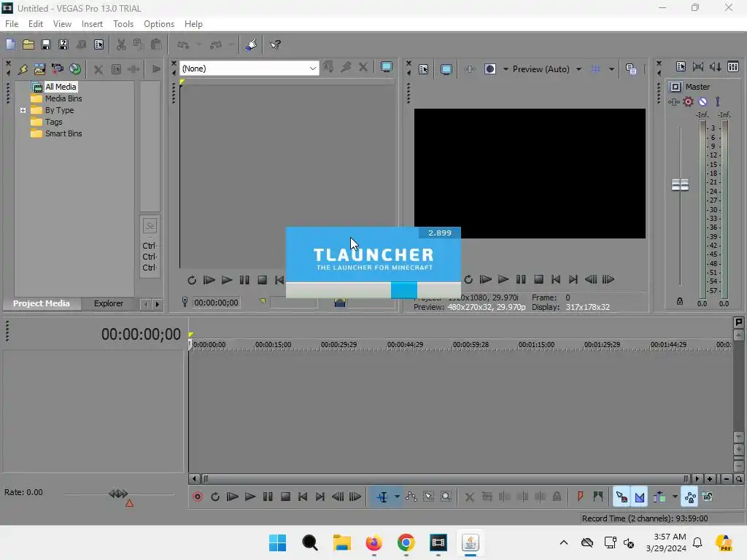Select Smart Bins folder

point(63,134)
